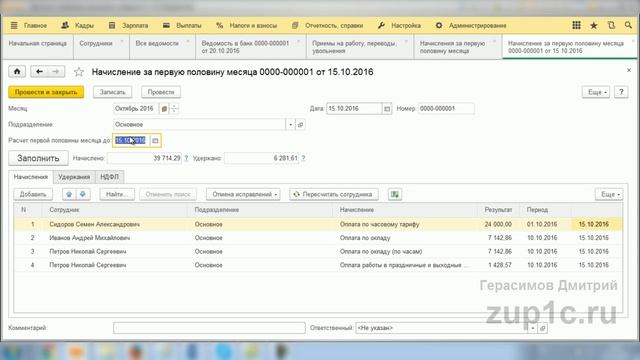Screen dimensions: 640x360
Task: Click Пересчитать сотрудника button
Action: click(334, 194)
